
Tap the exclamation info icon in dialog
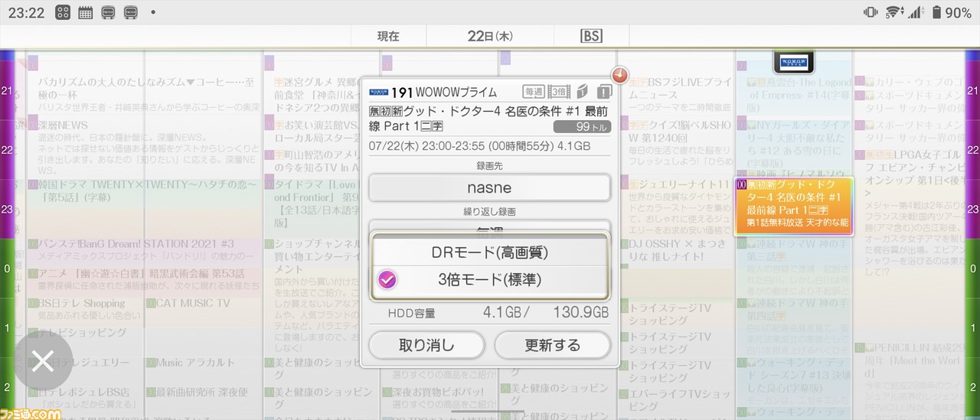tap(604, 92)
